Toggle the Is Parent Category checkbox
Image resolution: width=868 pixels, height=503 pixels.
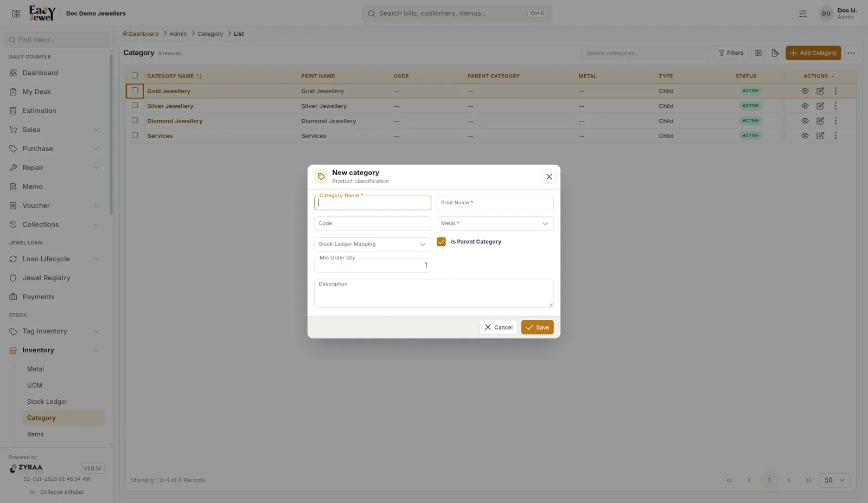pos(441,242)
